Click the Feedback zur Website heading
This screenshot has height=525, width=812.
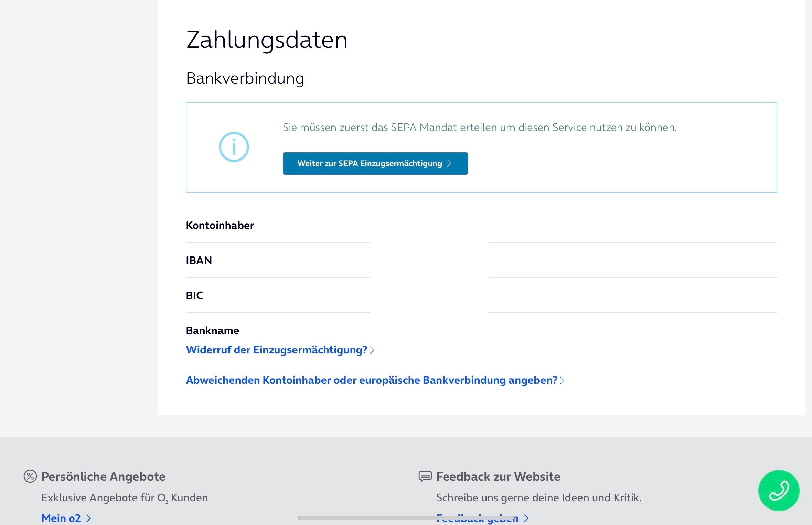498,477
